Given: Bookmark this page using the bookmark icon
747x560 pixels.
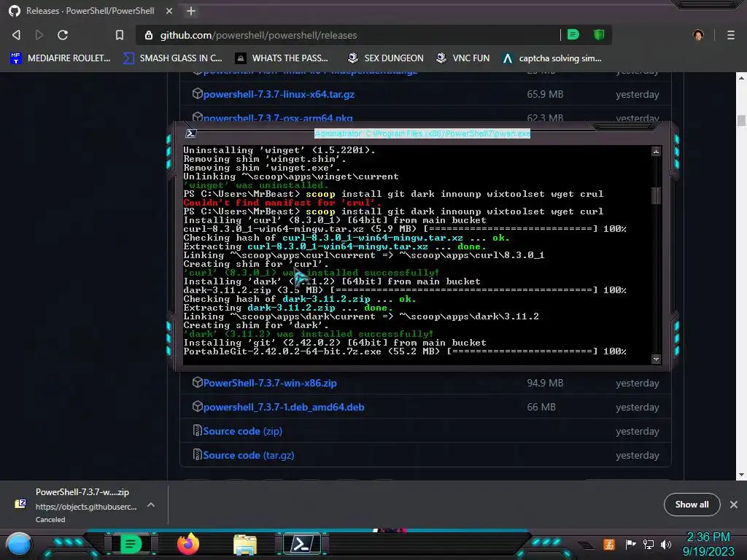Looking at the screenshot, I should tap(120, 35).
